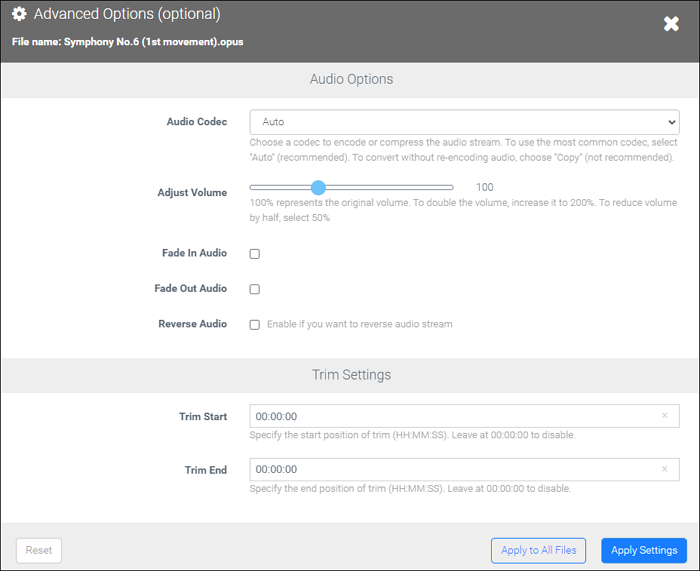Click the Audio Options section header
The height and width of the screenshot is (571, 700).
[x=351, y=79]
